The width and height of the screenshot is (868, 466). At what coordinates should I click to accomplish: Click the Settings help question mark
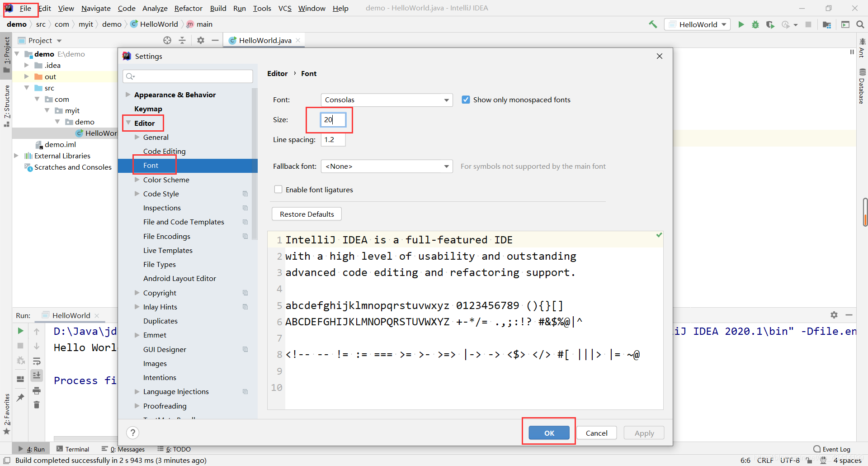click(132, 433)
